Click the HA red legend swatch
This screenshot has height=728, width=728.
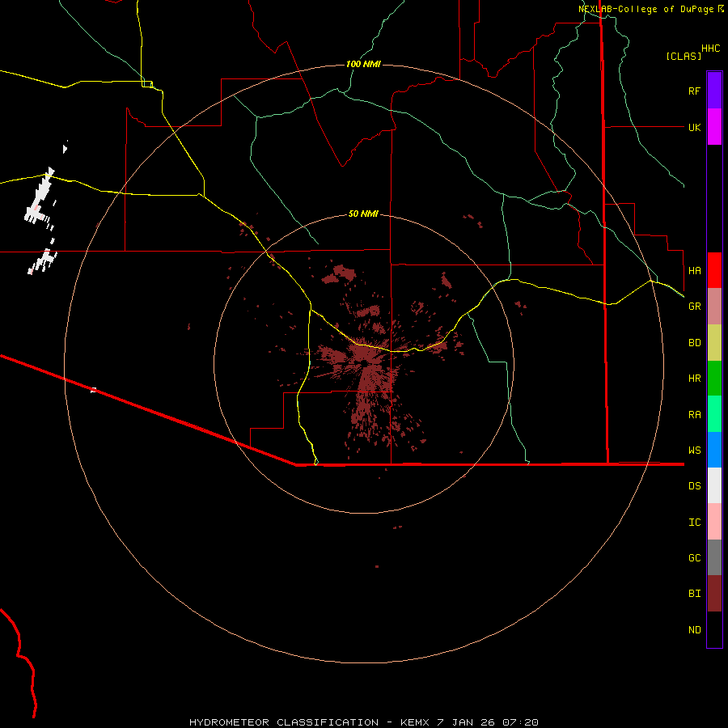[x=714, y=269]
